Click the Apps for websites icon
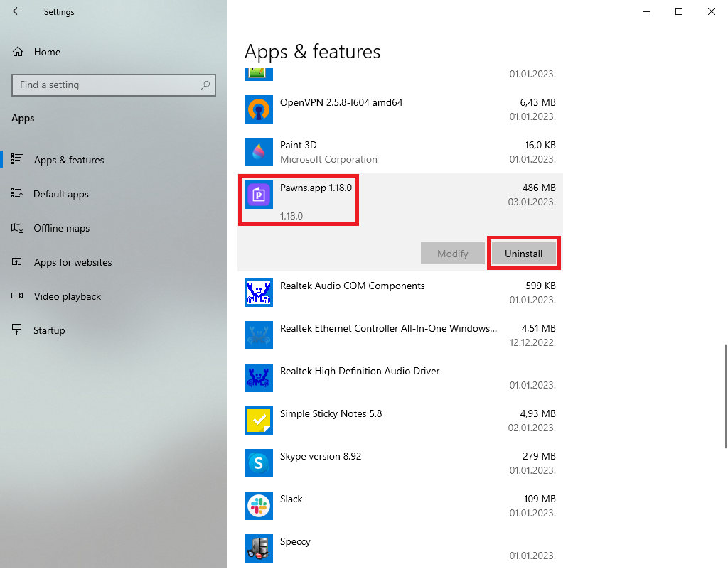The image size is (728, 569). click(x=17, y=261)
